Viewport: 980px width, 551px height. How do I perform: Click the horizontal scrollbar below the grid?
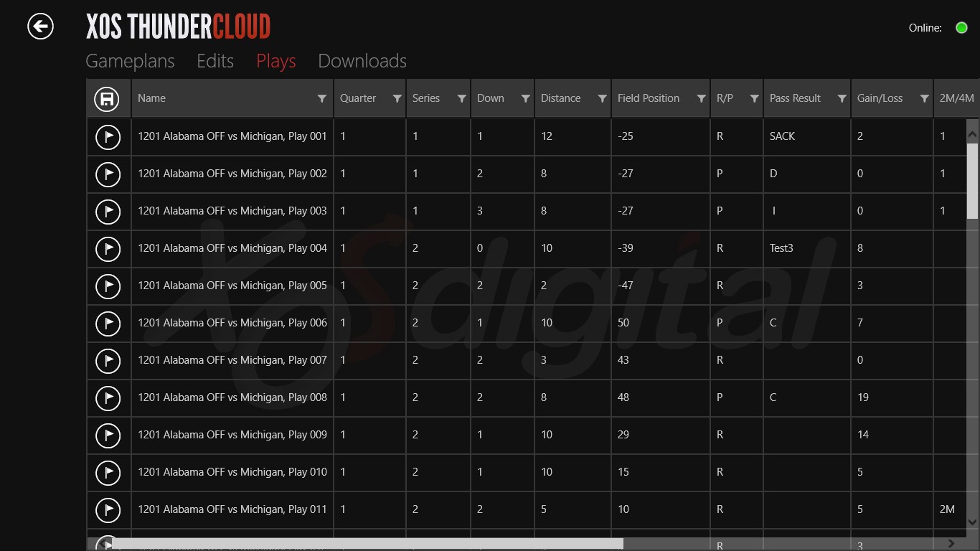[359, 543]
